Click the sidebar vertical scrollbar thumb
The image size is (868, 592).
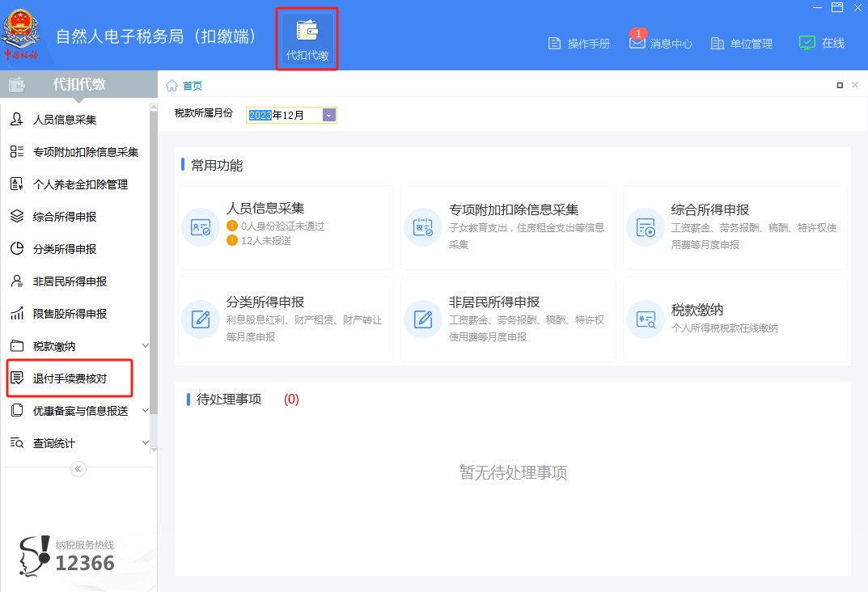coord(154,263)
